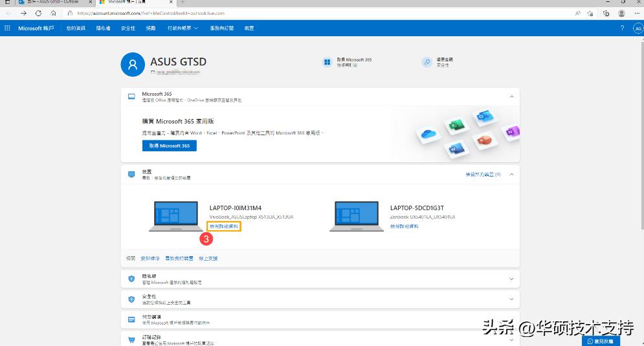
Task: Open the browser home icon
Action: pos(53,13)
